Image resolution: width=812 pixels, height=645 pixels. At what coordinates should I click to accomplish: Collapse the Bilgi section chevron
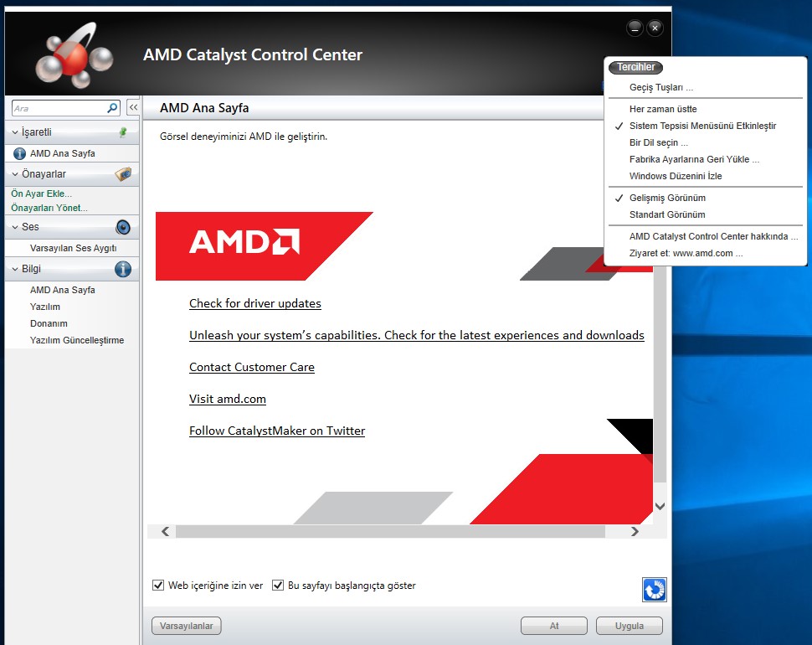(x=15, y=269)
